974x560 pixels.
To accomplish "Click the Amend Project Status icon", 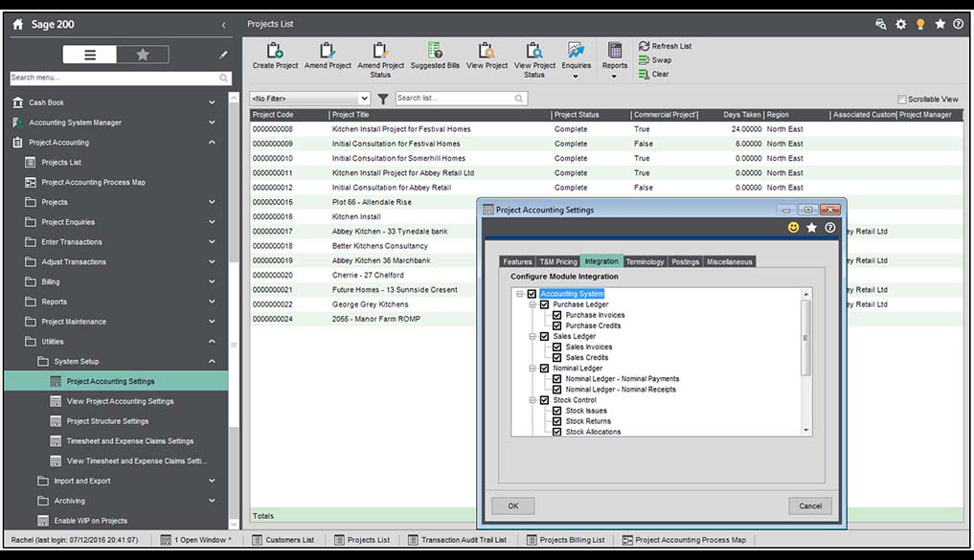I will click(380, 59).
